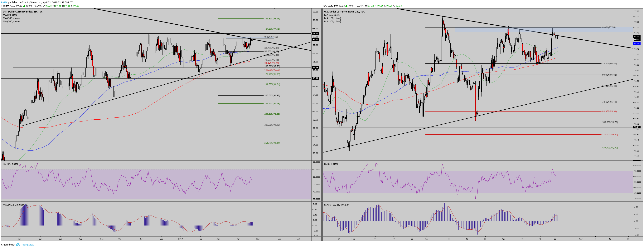Select the 200.00%(93.97) Fibonacci label

(x=272, y=95)
